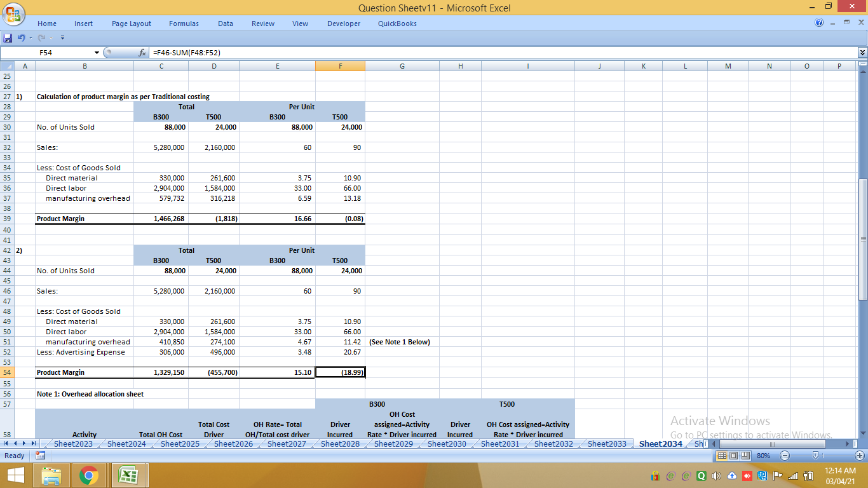Open the volume icon in the system tray
868x488 pixels.
(x=715, y=475)
